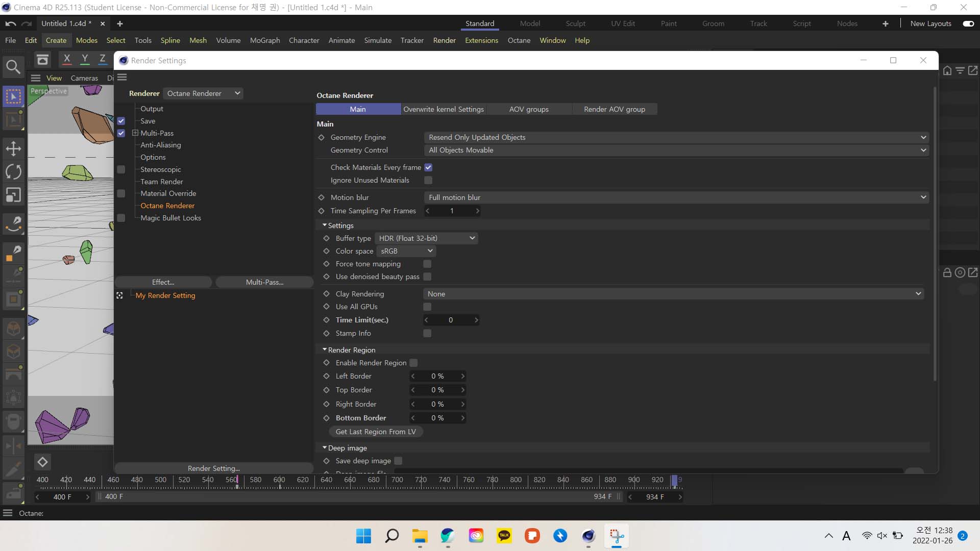The height and width of the screenshot is (551, 980).
Task: Click the home icon in right panel
Action: [947, 70]
